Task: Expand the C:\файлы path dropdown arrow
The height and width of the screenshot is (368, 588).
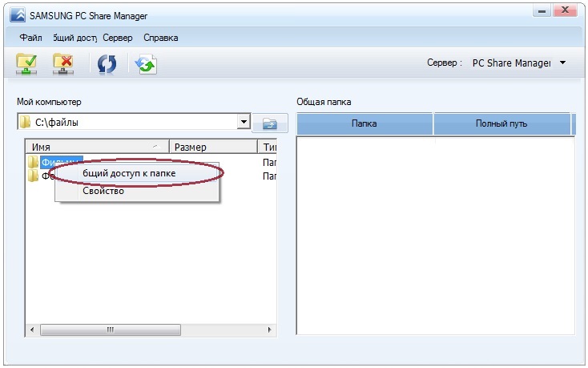Action: [244, 122]
